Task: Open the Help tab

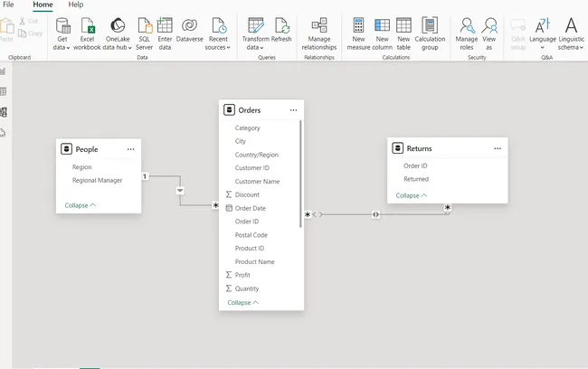Action: tap(76, 5)
